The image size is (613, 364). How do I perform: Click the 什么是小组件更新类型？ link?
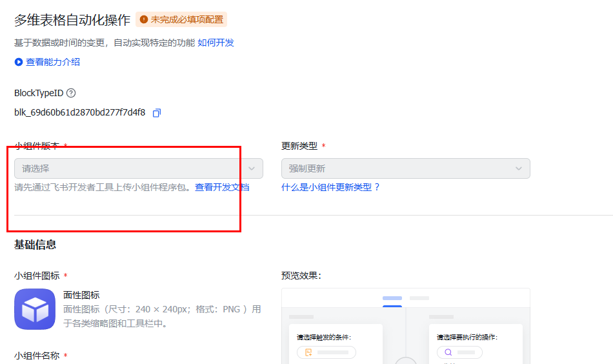click(331, 187)
